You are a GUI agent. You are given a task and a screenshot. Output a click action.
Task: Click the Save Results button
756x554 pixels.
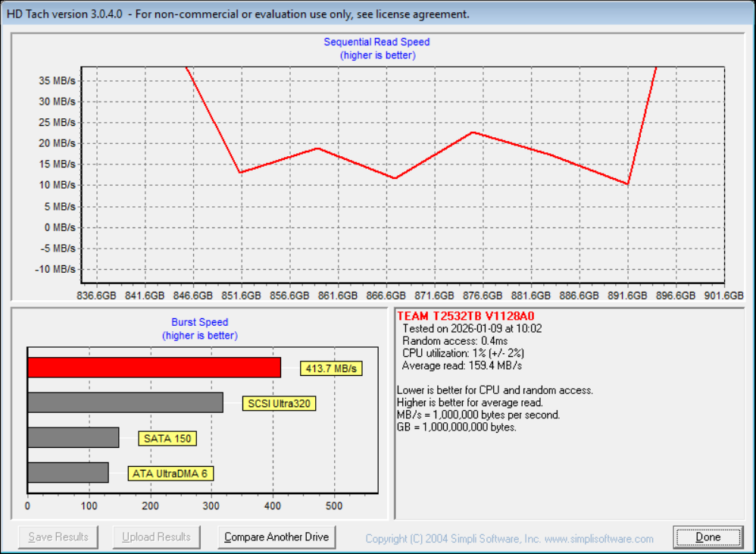point(58,537)
